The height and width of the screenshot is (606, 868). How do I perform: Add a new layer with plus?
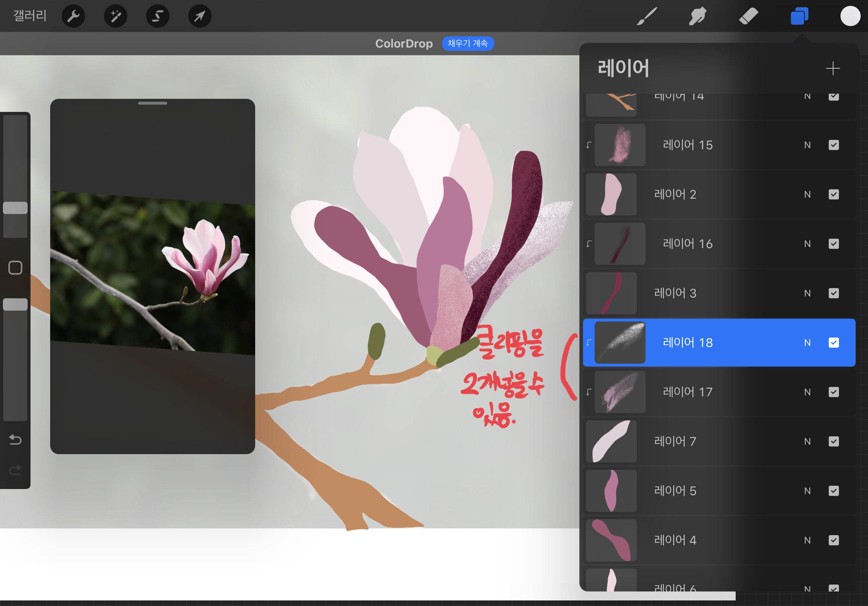pyautogui.click(x=832, y=68)
